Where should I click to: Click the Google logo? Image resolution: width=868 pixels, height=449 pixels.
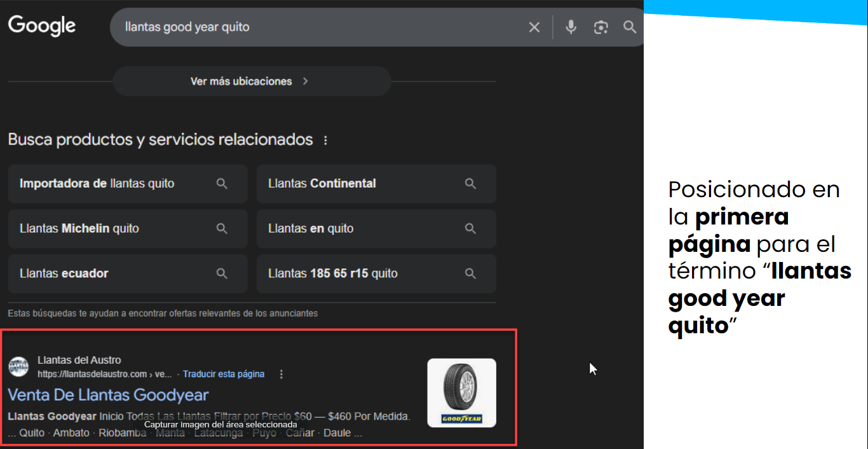(42, 26)
